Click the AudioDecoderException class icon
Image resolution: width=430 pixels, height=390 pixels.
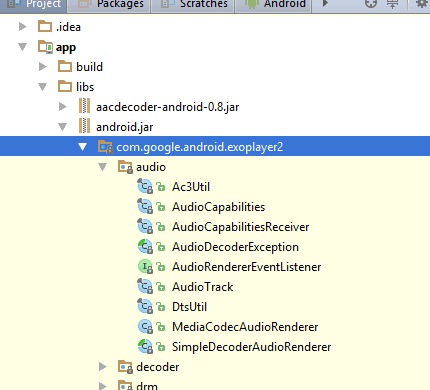coord(145,247)
